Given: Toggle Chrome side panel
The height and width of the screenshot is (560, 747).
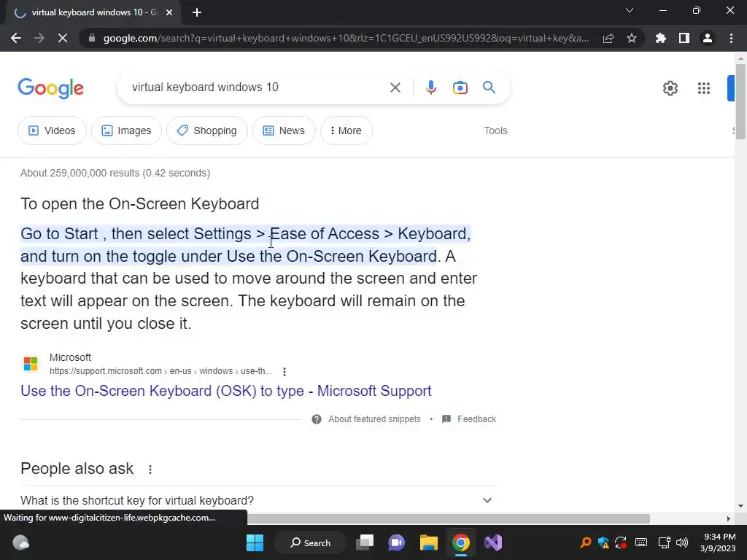Looking at the screenshot, I should click(x=684, y=38).
